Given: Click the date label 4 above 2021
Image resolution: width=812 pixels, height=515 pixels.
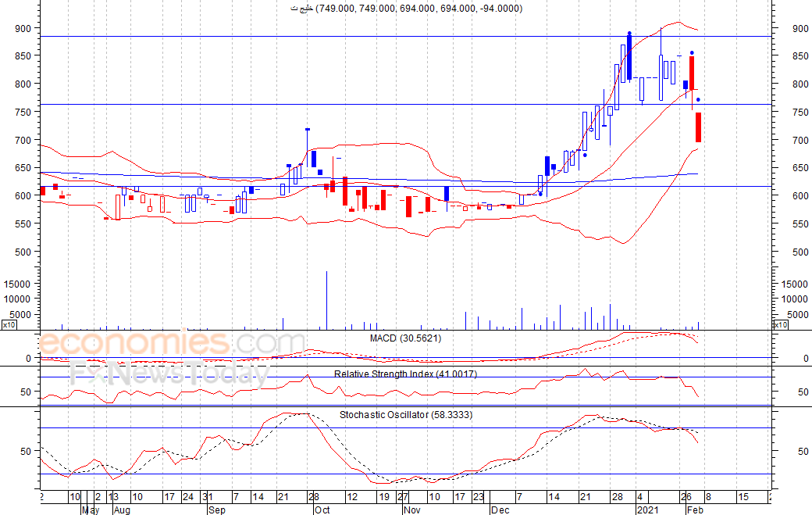Looking at the screenshot, I should 640,497.
